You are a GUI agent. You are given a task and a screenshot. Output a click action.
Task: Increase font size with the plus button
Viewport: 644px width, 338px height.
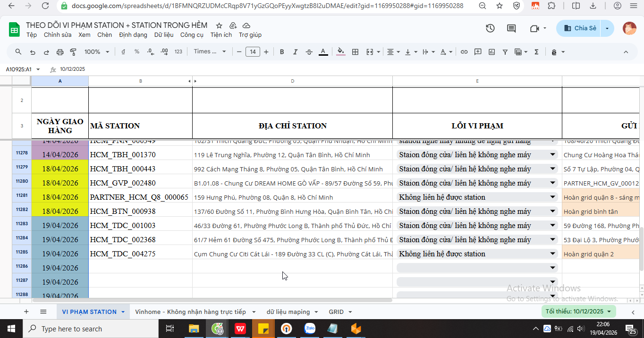click(266, 52)
